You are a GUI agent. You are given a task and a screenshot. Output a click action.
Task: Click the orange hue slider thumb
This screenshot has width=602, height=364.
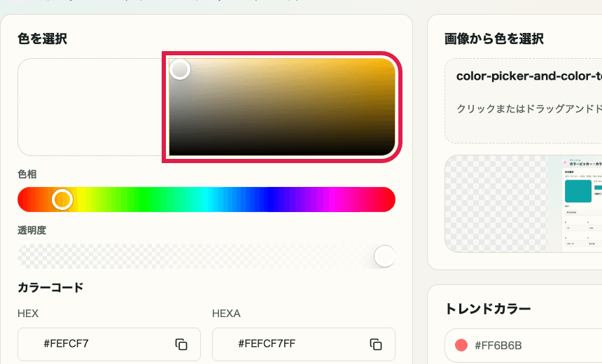(x=62, y=199)
